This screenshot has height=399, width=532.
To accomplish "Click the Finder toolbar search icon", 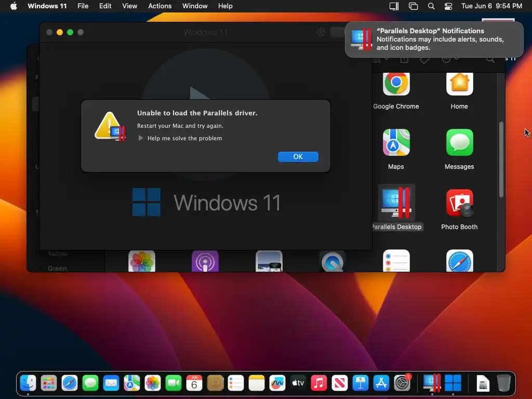I will [x=490, y=59].
